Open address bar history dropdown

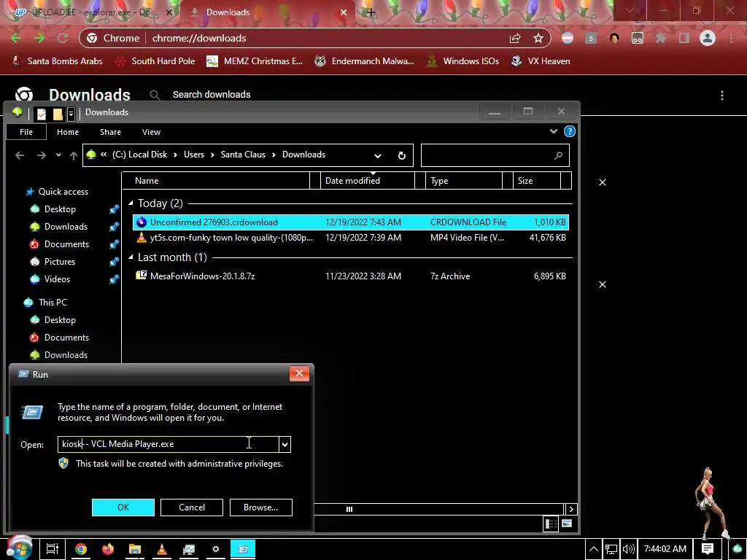click(378, 156)
